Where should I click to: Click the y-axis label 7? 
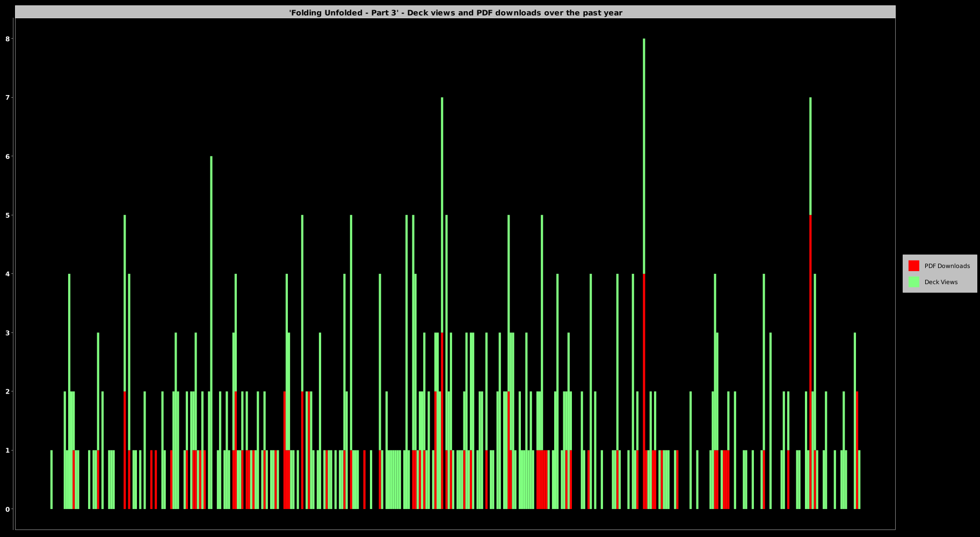click(x=8, y=98)
